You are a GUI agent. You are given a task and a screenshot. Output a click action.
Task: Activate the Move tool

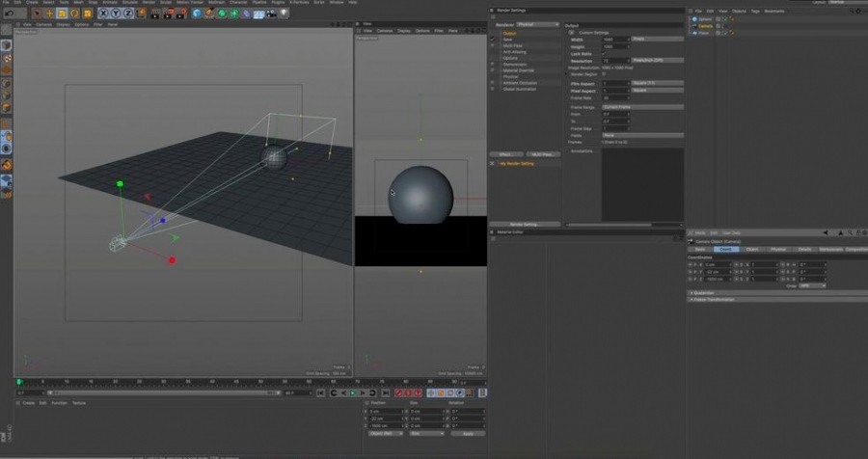point(49,13)
